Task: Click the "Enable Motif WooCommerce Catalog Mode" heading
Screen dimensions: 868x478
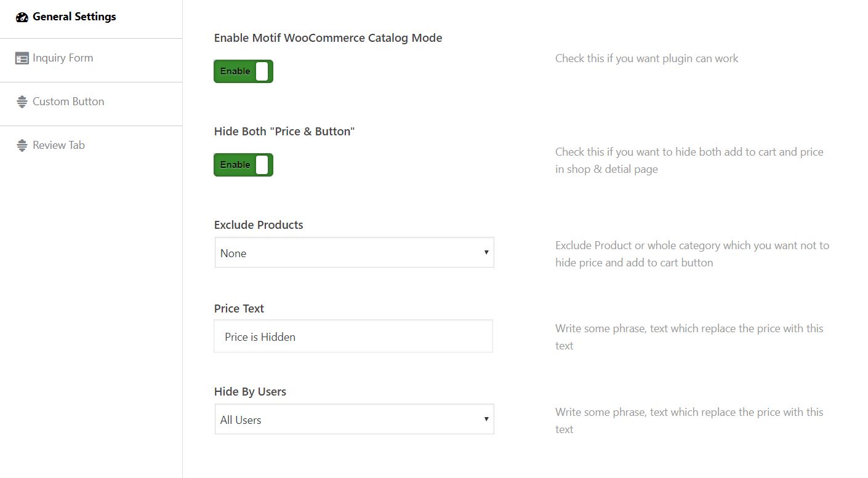Action: (328, 38)
